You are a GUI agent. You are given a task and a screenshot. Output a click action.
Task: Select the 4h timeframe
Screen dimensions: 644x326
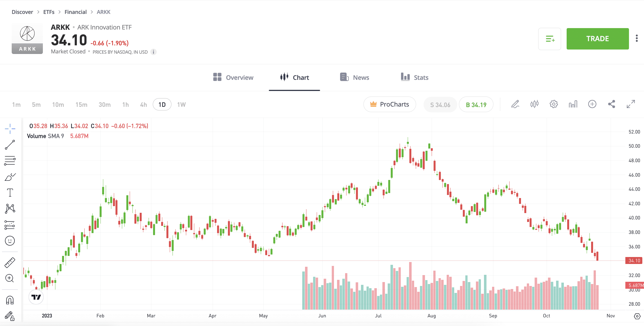pyautogui.click(x=144, y=105)
